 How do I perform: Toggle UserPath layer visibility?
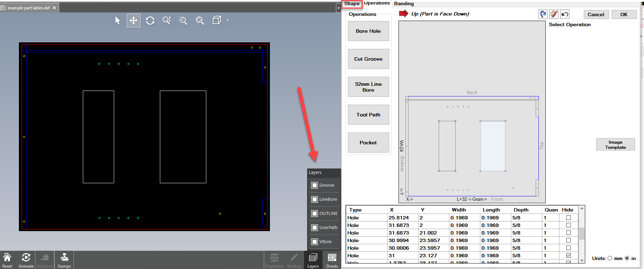315,228
